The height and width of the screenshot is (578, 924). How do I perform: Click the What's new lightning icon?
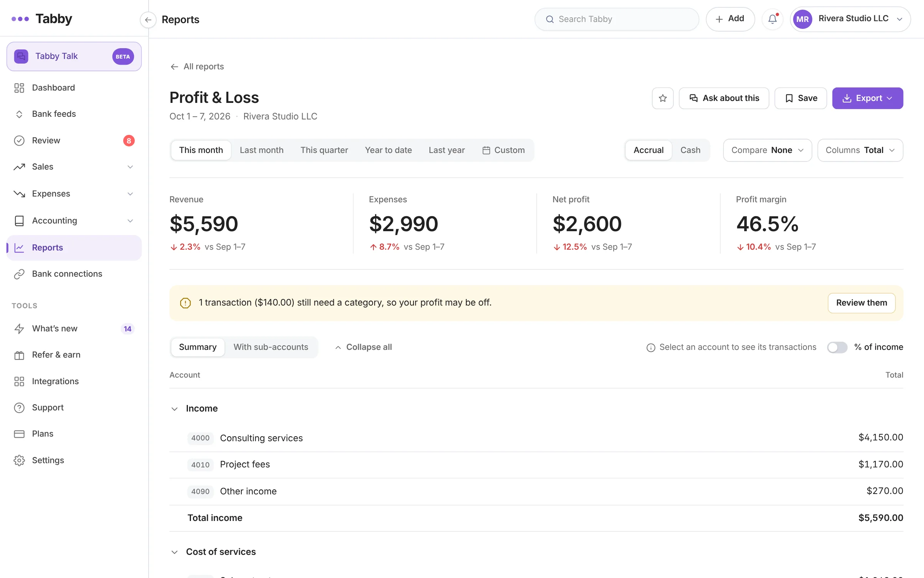pyautogui.click(x=19, y=329)
